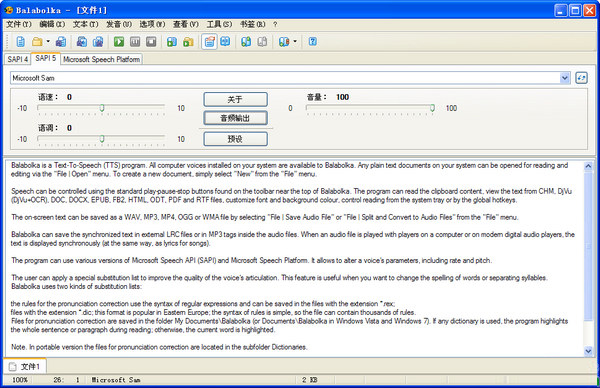
Task: Stop the speech with the gray stop button
Action: coord(151,41)
